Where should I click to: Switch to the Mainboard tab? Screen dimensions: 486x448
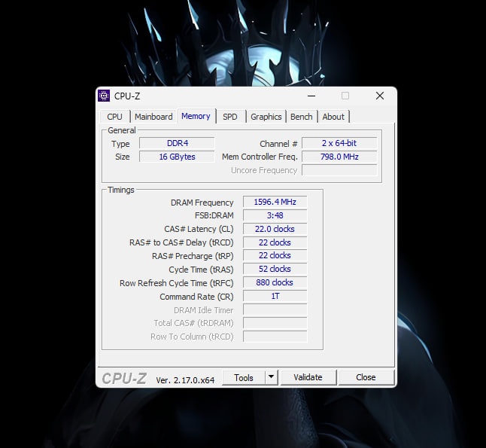153,117
